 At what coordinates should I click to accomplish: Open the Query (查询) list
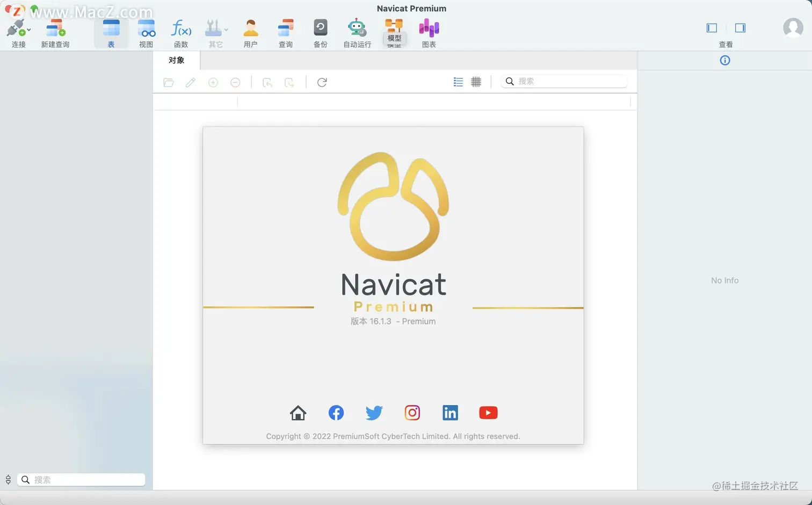click(x=286, y=33)
